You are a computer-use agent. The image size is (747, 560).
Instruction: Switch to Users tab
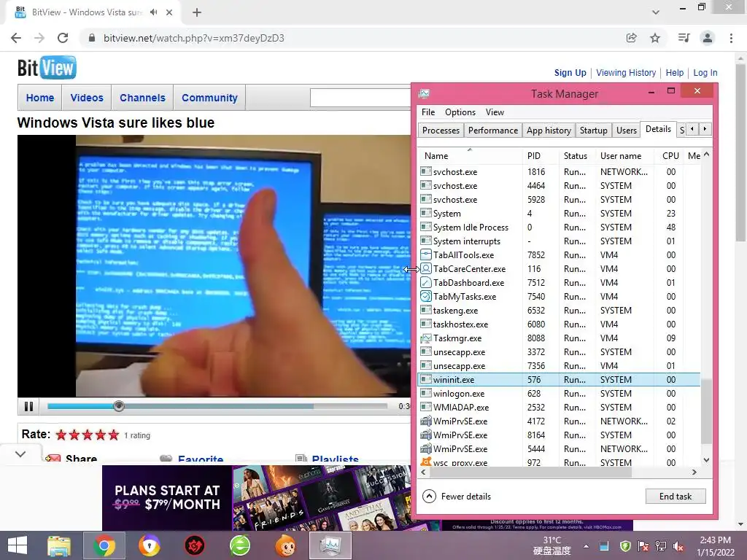626,131
